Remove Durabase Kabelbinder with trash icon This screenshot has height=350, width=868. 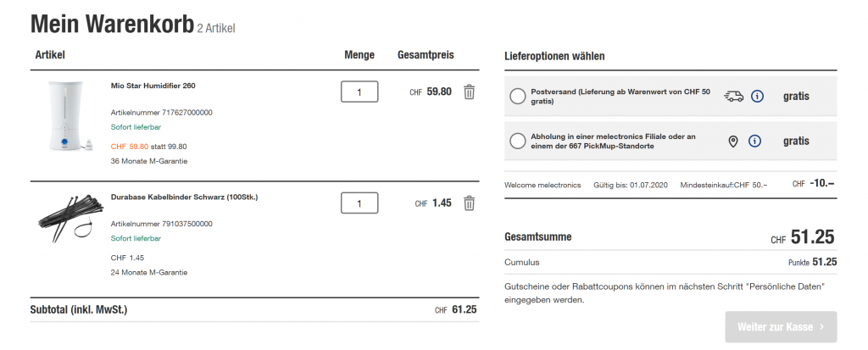pos(469,203)
